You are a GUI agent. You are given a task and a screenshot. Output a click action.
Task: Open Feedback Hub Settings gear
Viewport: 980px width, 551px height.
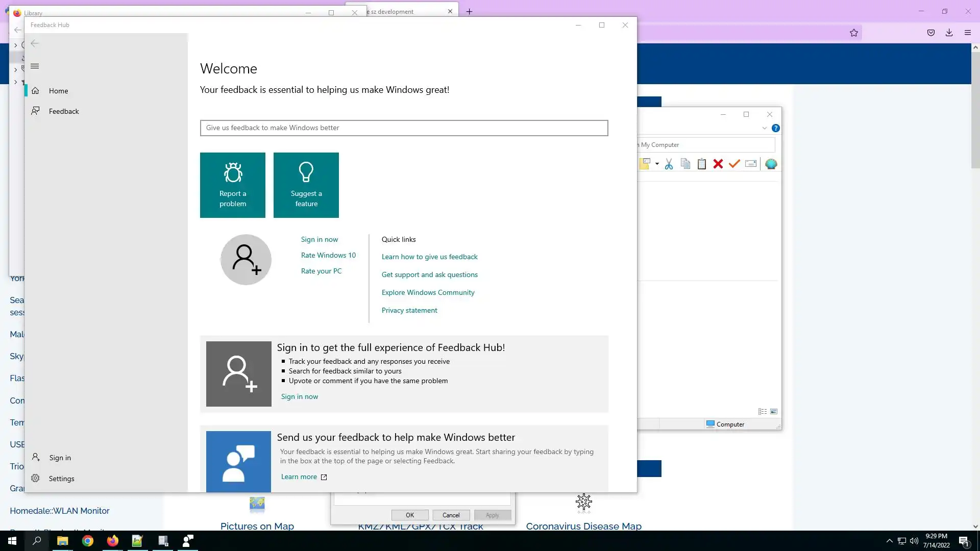coord(35,479)
